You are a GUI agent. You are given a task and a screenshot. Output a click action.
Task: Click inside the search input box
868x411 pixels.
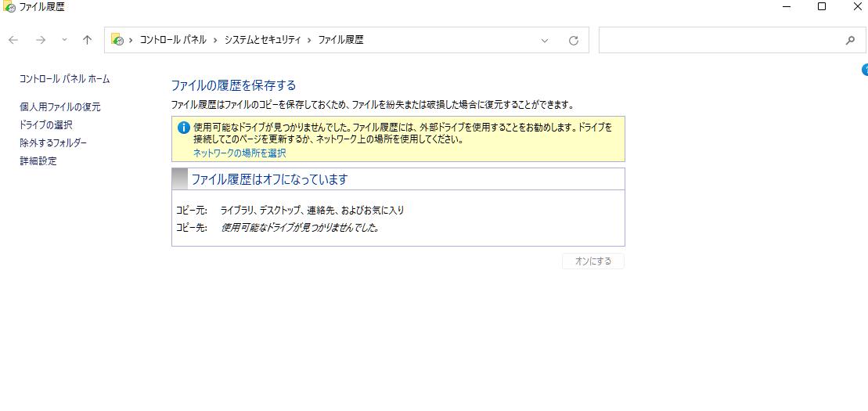click(x=720, y=41)
